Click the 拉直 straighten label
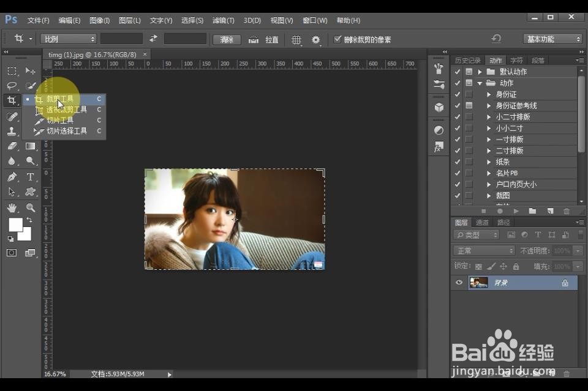This screenshot has width=588, height=391. pyautogui.click(x=272, y=39)
